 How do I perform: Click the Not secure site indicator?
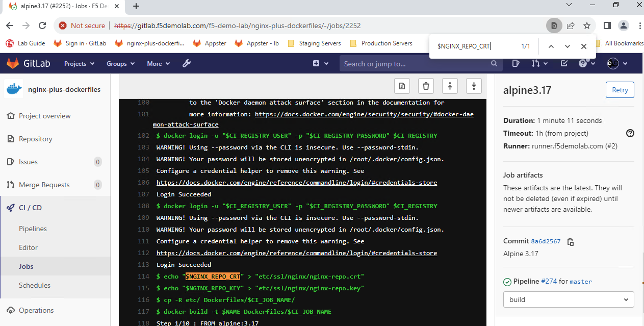pos(82,26)
